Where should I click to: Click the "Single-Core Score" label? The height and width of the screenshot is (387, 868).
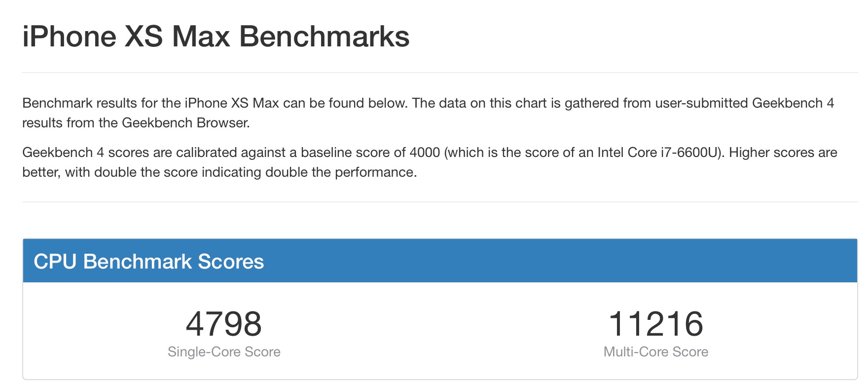coord(224,352)
